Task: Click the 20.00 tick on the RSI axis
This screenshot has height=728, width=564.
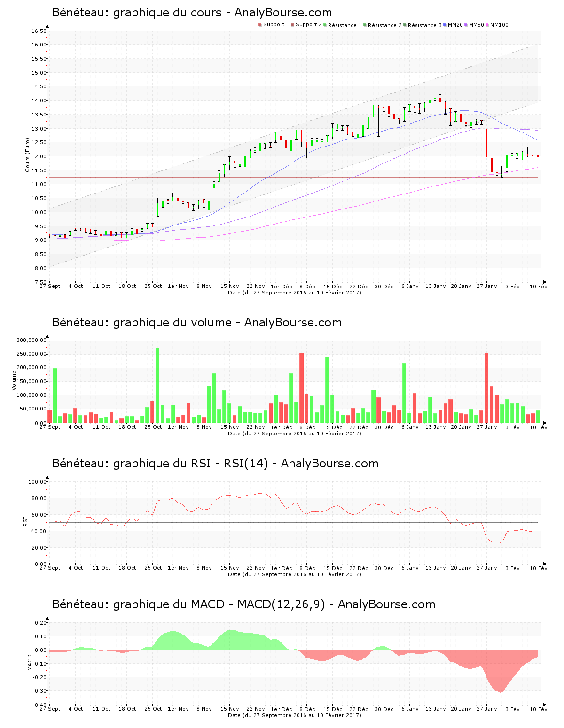Action: click(x=39, y=548)
